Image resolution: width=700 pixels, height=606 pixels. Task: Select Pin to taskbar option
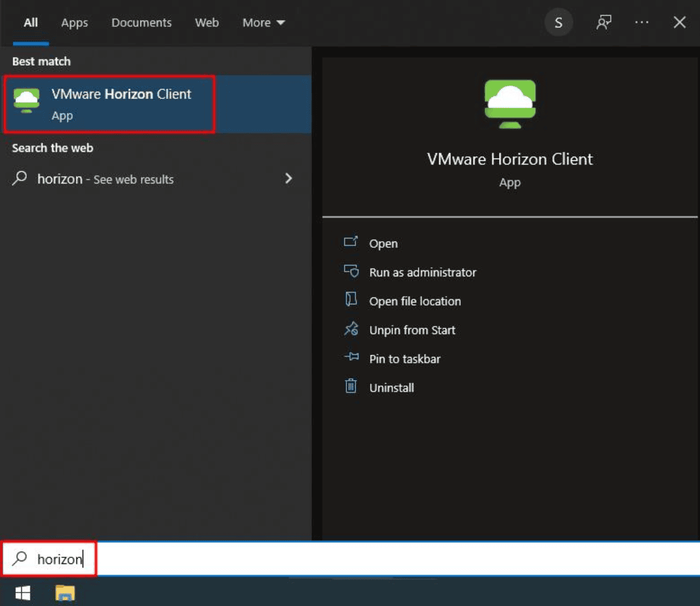[405, 359]
